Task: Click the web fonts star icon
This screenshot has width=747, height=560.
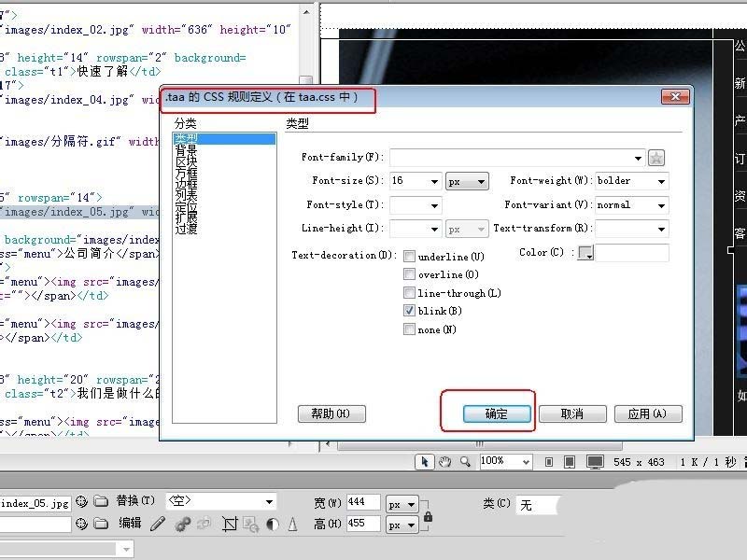Action: [x=656, y=158]
